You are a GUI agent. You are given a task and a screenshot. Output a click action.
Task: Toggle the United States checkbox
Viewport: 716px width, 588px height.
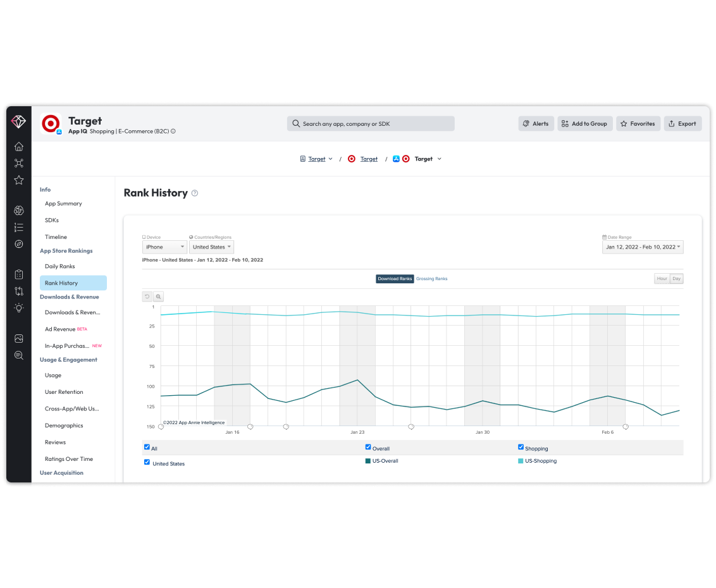pos(147,462)
